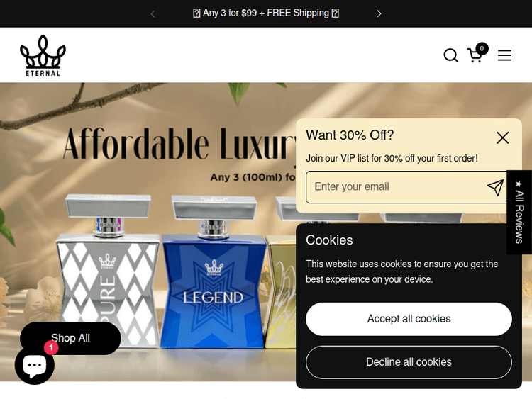
Task: Show previous announcement with left arrow
Action: tap(153, 14)
